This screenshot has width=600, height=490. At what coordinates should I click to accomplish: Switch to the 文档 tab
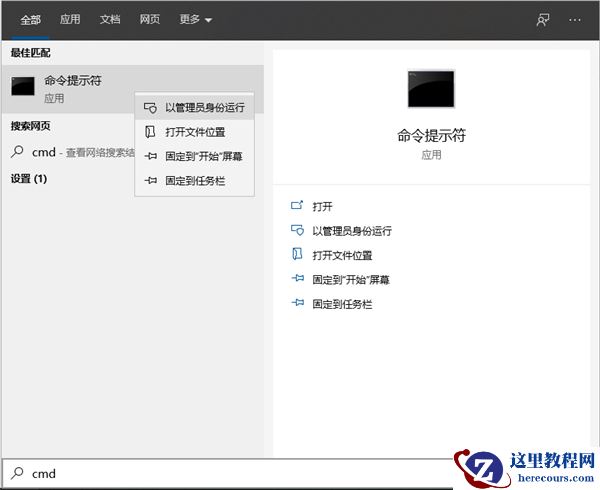coord(110,19)
